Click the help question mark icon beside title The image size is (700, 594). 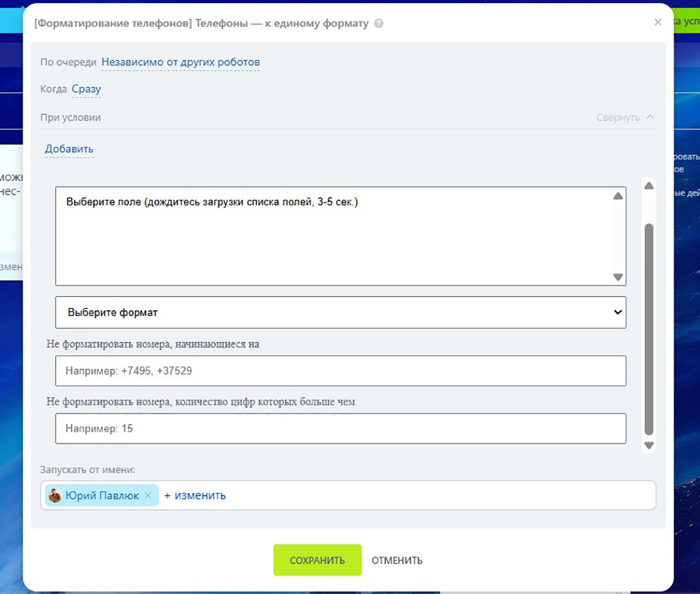[378, 24]
